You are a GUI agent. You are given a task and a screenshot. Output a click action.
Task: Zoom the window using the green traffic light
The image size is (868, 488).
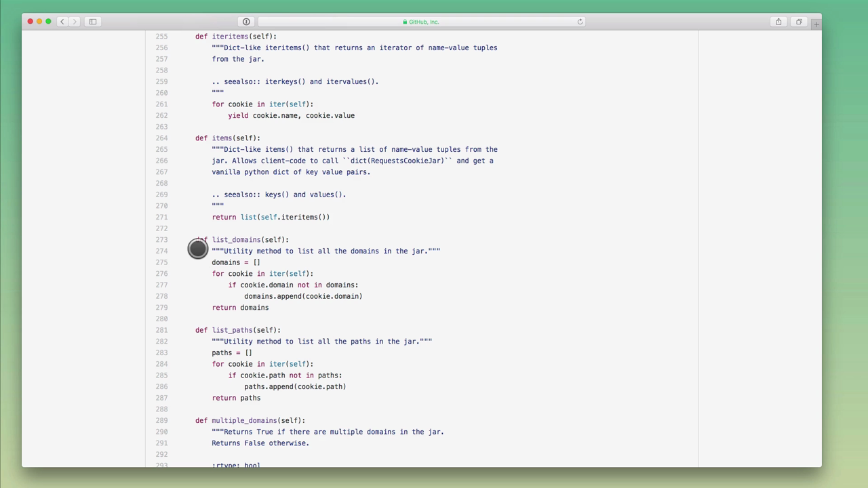coord(48,21)
